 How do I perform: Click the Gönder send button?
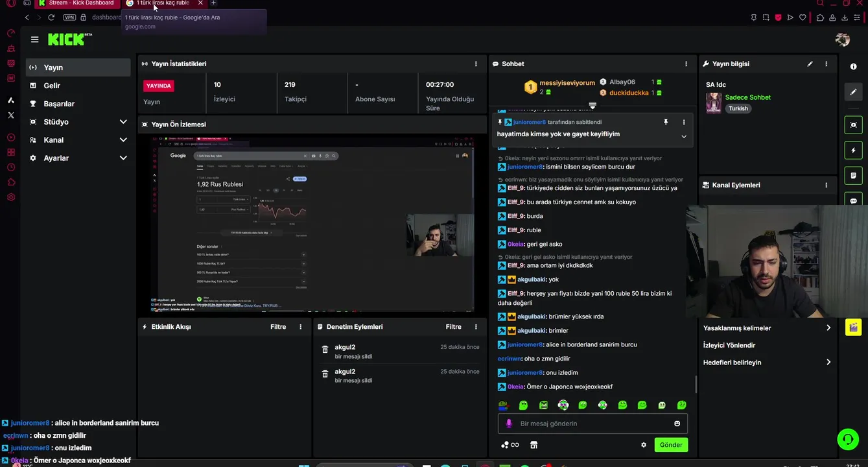[x=671, y=445]
